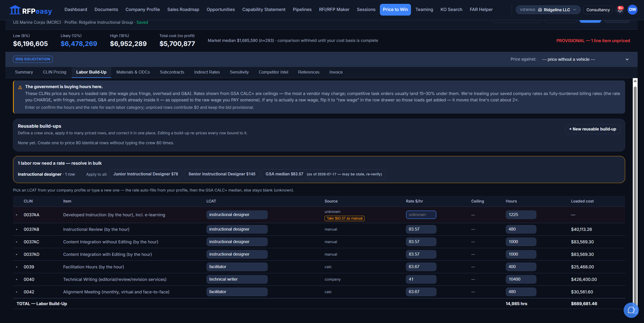Image resolution: width=644 pixels, height=323 pixels.
Task: Expand row 0039 disclosure triangle
Action: tap(17, 267)
